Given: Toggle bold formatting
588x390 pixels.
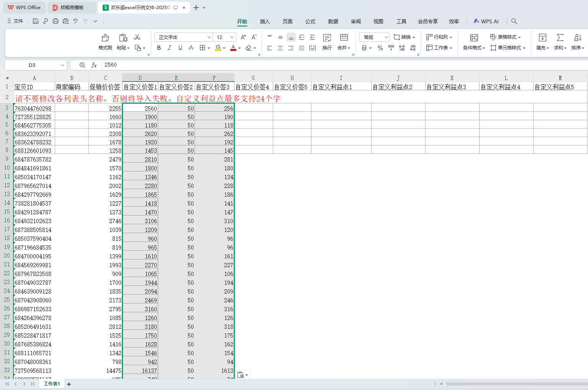Looking at the screenshot, I should point(159,48).
